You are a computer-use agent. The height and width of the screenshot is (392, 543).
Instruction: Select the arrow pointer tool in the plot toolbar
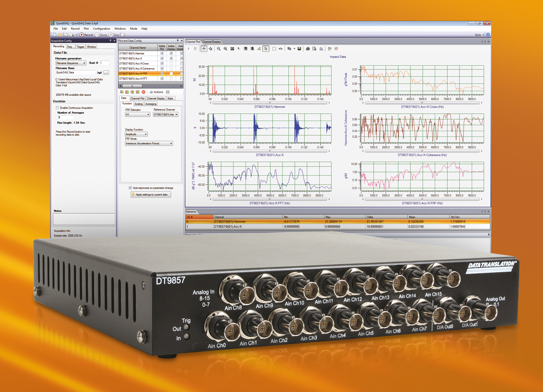[x=266, y=49]
